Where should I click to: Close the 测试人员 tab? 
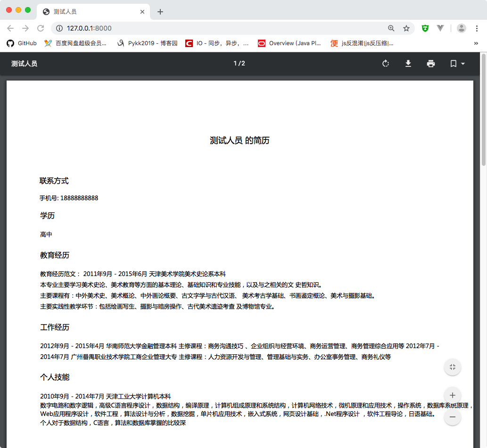click(x=142, y=12)
